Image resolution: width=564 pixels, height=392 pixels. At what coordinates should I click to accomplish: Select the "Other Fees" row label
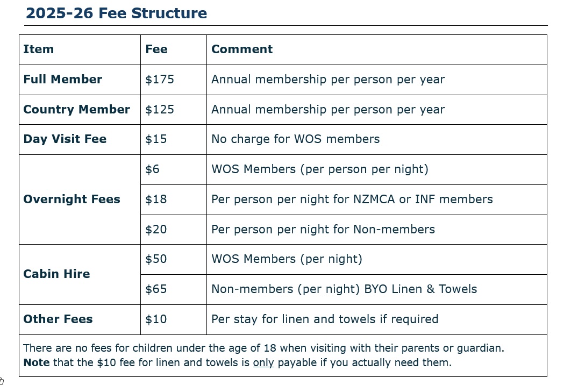(x=58, y=319)
